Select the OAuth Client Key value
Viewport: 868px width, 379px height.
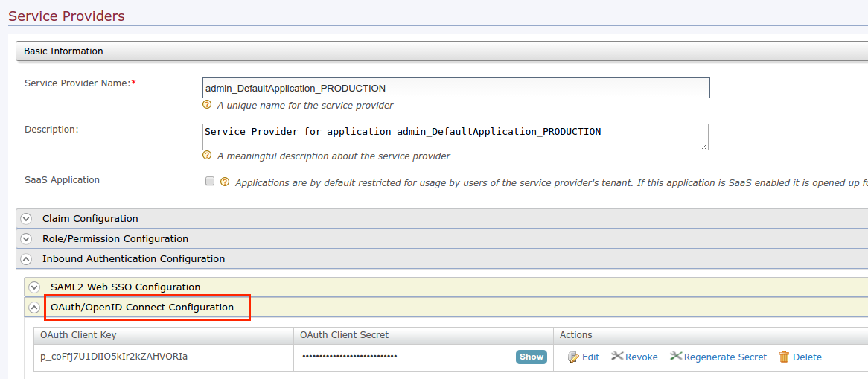[114, 357]
